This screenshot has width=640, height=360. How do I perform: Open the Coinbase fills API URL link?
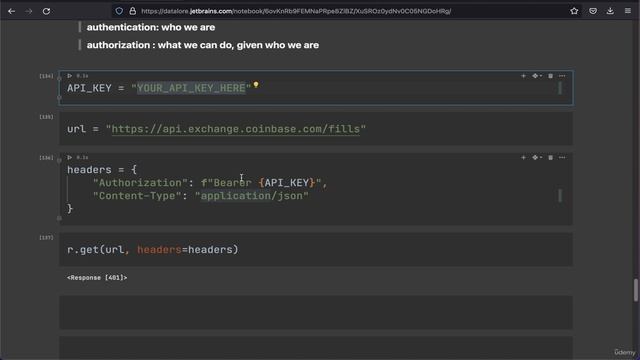click(236, 129)
